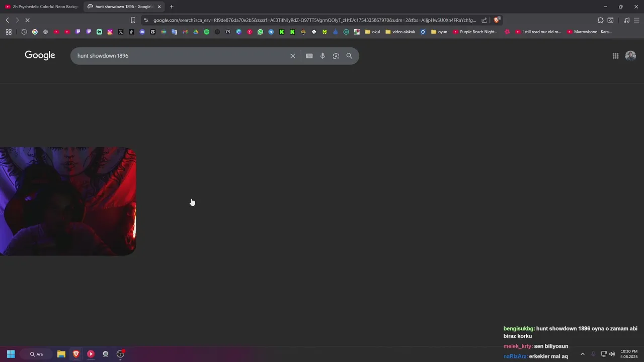The image size is (644, 362).
Task: Open the Google bookmark icon
Action: [x=35, y=32]
